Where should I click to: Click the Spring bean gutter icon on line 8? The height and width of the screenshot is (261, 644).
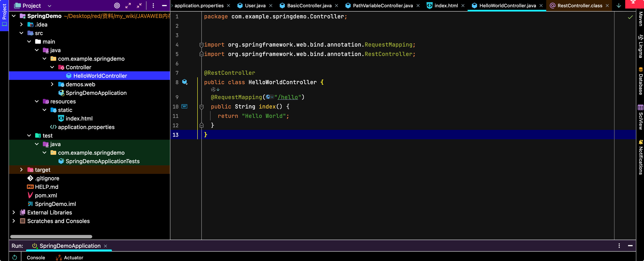pos(184,82)
